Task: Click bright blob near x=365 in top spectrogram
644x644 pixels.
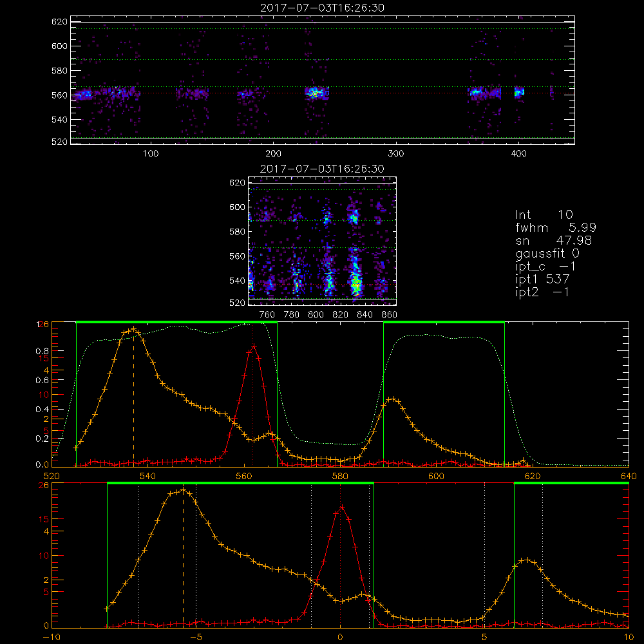Action: [477, 92]
